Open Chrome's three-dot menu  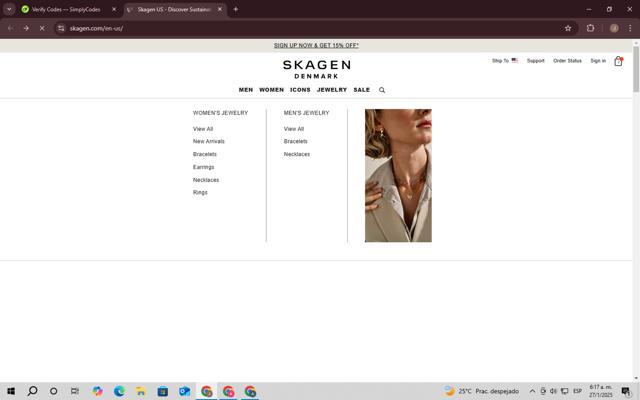tap(630, 28)
